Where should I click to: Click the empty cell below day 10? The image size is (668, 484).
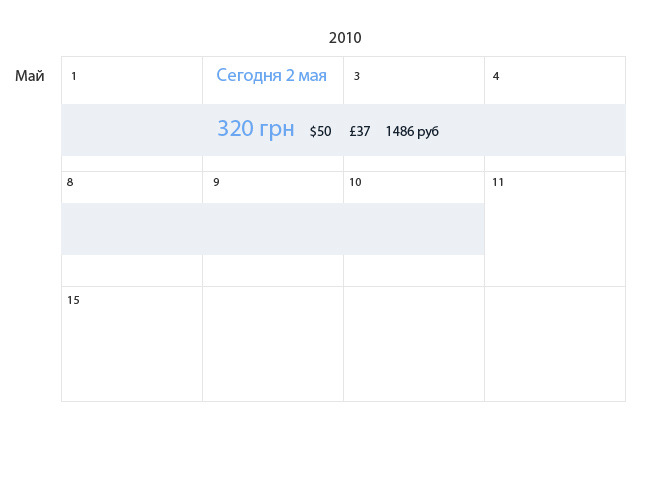coord(414,344)
